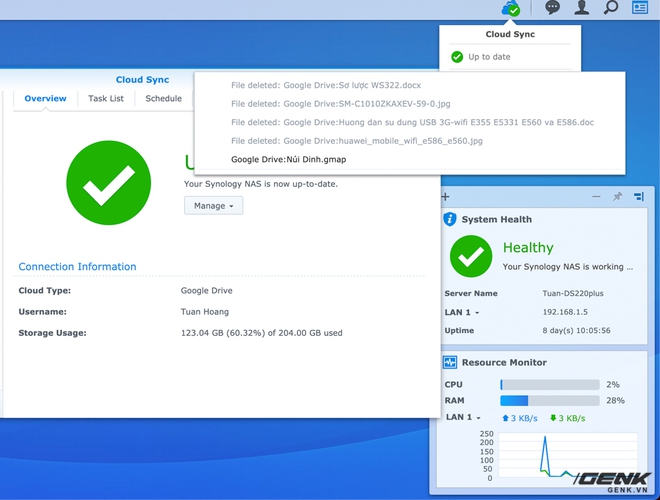This screenshot has width=660, height=500.
Task: Click the CPU usage bar
Action: 550,385
